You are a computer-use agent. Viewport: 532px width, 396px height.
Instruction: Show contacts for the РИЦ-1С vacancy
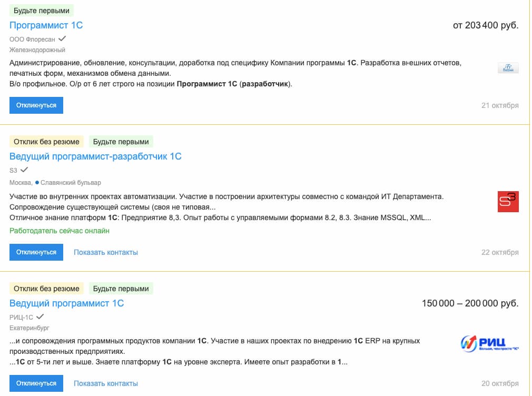tap(106, 383)
